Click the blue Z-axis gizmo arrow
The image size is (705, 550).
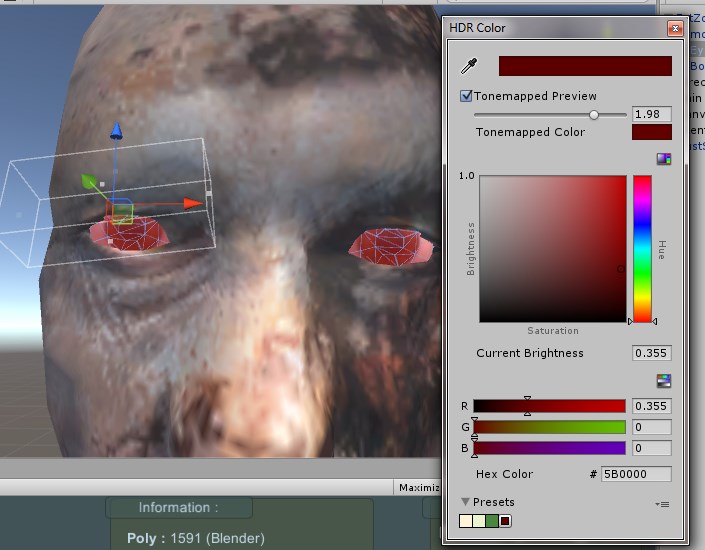point(116,131)
